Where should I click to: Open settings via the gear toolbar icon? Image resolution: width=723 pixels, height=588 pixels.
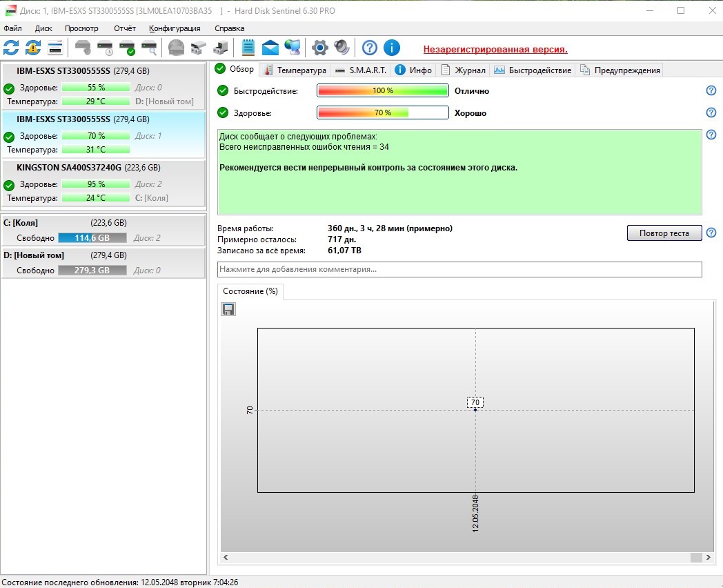pos(319,48)
